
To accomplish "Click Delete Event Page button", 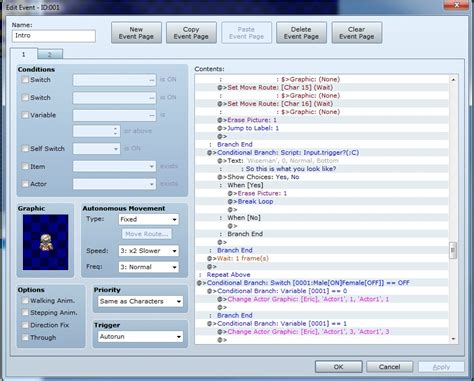I will [x=301, y=33].
